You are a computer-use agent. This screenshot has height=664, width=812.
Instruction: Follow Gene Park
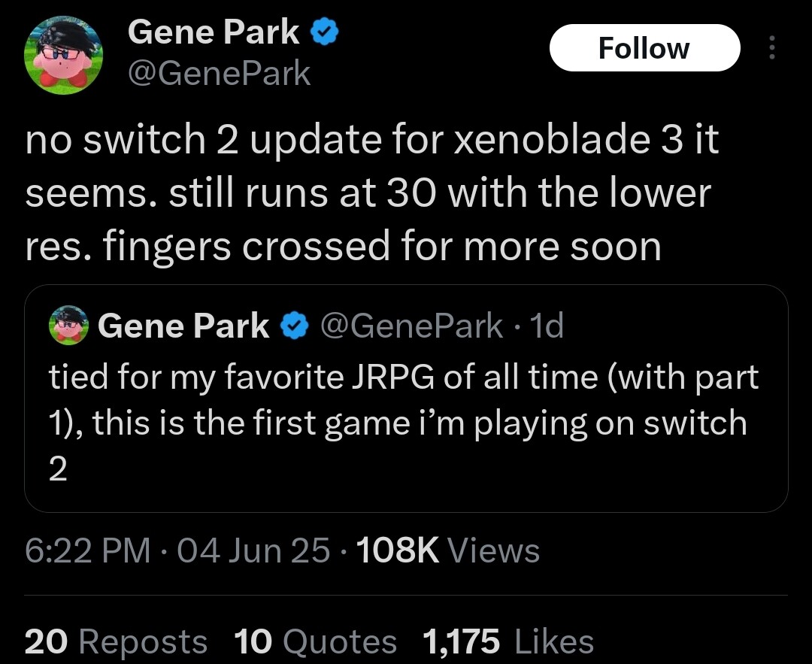click(x=644, y=48)
